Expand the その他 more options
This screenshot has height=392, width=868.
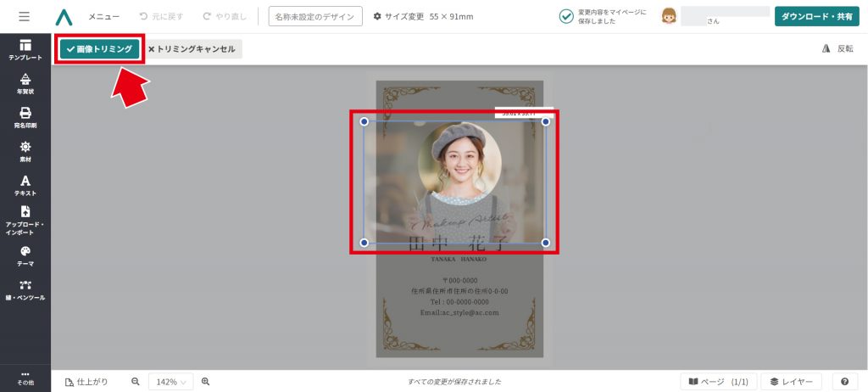25,378
